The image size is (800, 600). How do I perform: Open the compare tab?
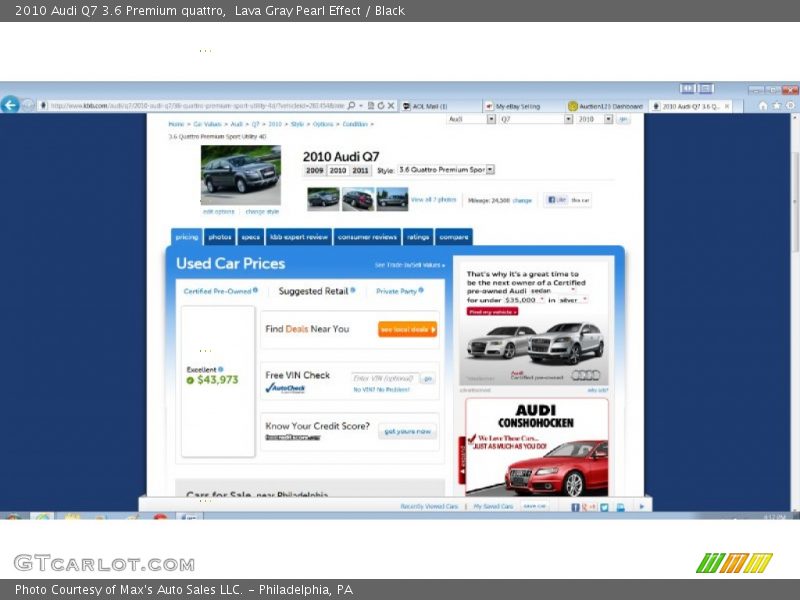pos(454,237)
